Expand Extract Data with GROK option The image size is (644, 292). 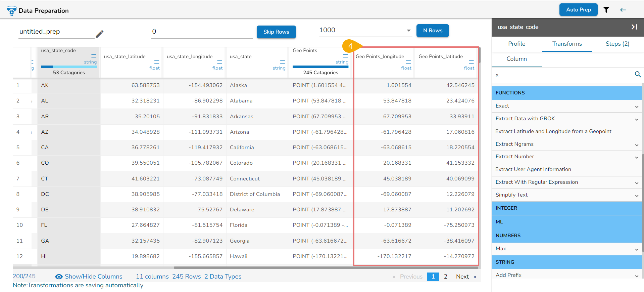[636, 119]
